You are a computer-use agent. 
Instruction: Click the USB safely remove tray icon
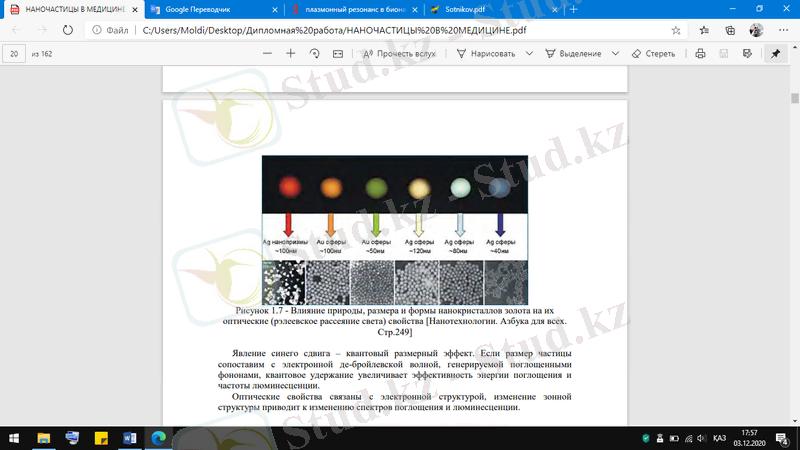tap(660, 438)
